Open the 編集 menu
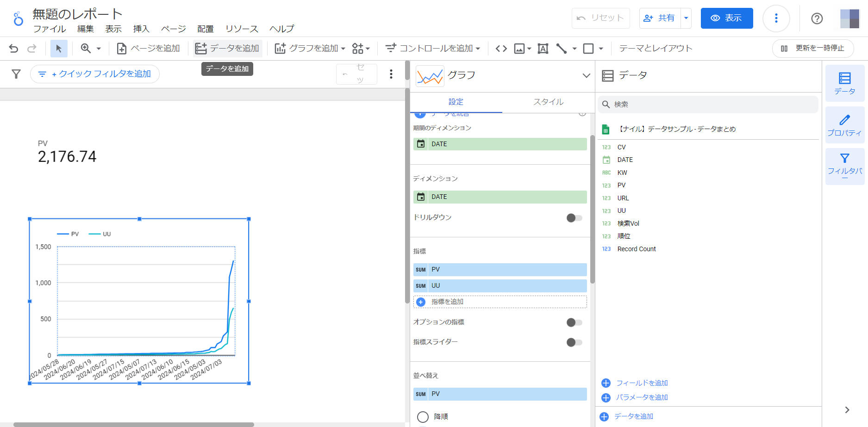The image size is (868, 427). pyautogui.click(x=86, y=29)
